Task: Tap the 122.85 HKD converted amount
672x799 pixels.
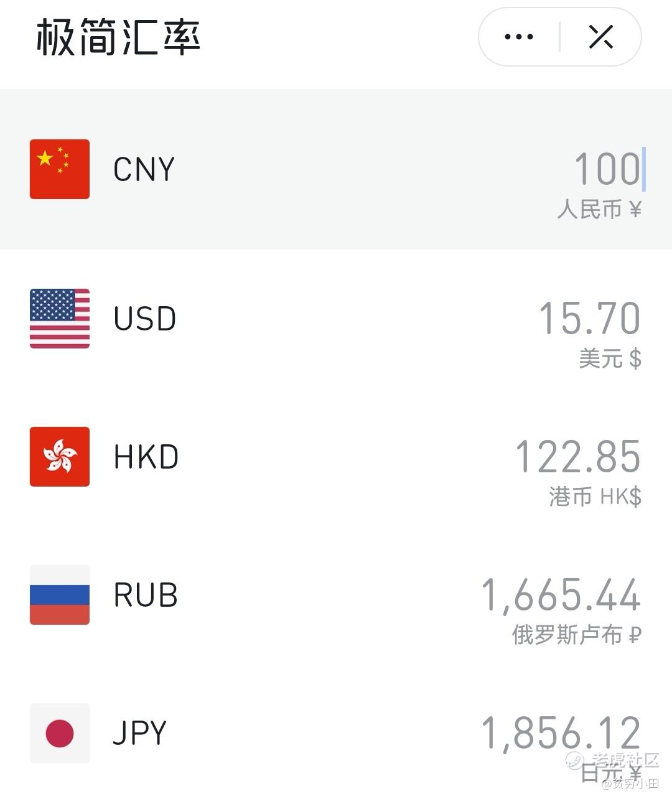Action: pos(577,456)
